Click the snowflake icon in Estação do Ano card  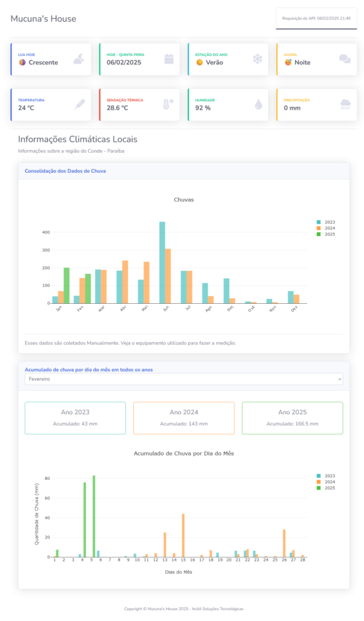(257, 59)
